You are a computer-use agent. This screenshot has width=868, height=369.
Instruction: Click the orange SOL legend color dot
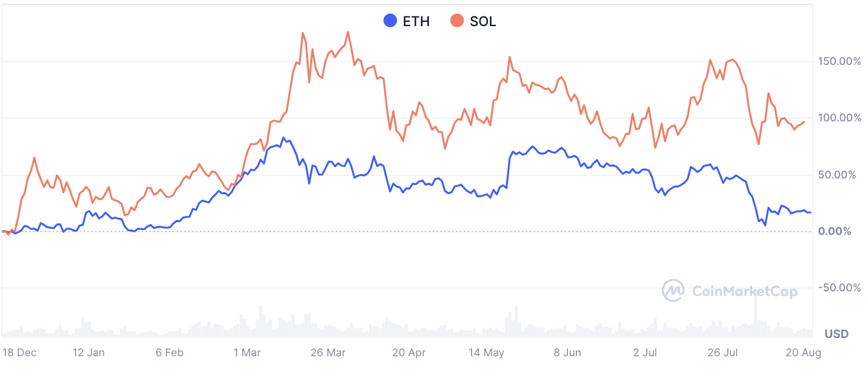click(x=456, y=21)
